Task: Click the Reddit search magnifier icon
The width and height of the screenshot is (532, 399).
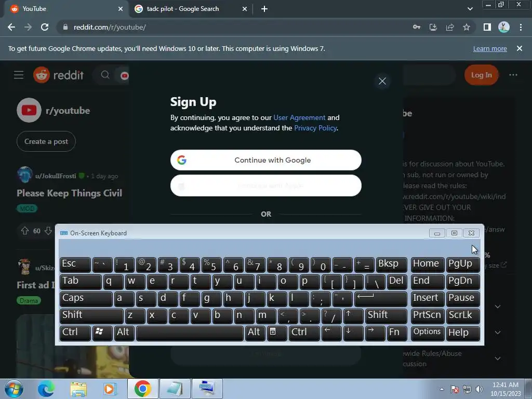Action: click(x=105, y=75)
